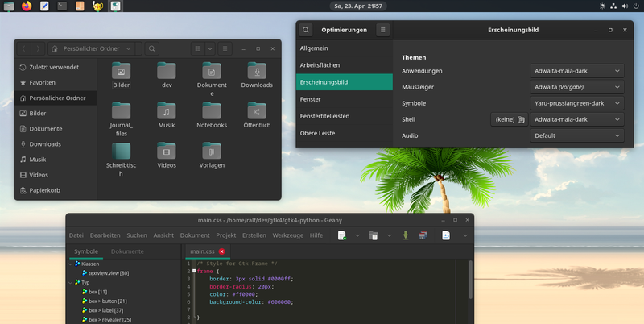
Task: Go forward in the Files window
Action: tap(38, 48)
